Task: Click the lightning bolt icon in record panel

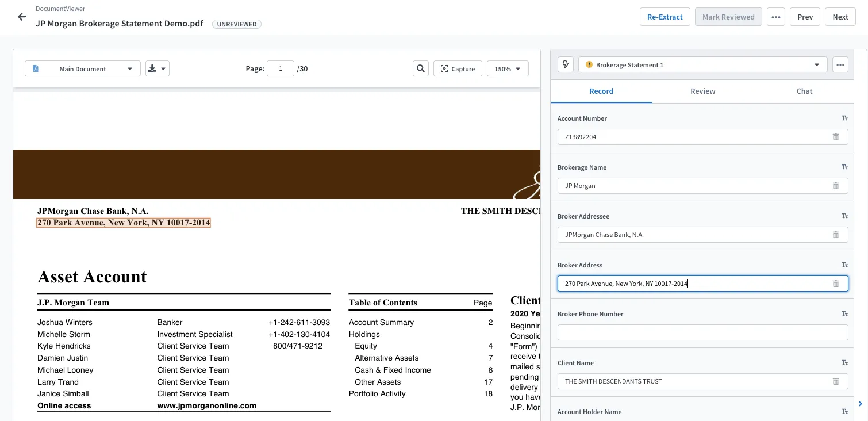Action: pos(566,64)
